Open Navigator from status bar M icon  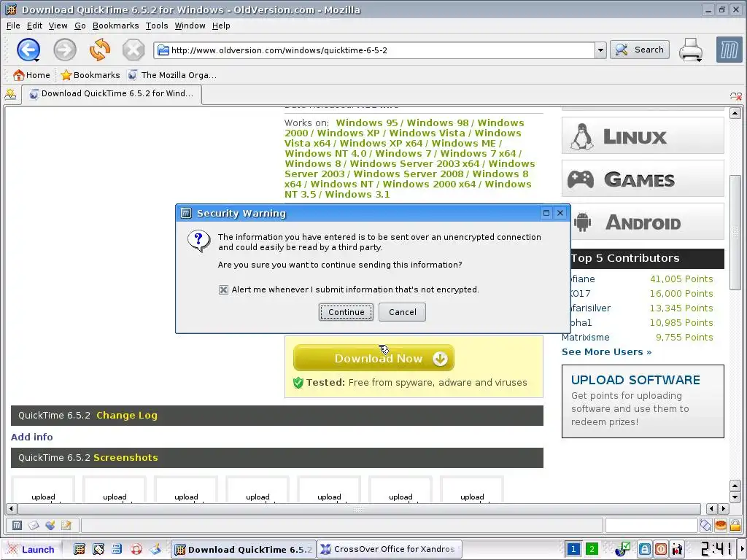point(17,525)
